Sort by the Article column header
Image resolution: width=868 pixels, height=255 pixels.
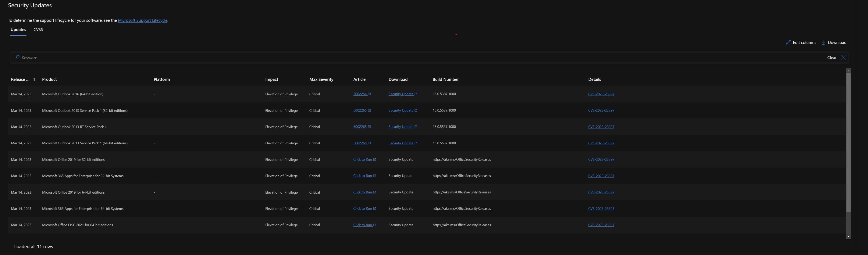point(359,80)
